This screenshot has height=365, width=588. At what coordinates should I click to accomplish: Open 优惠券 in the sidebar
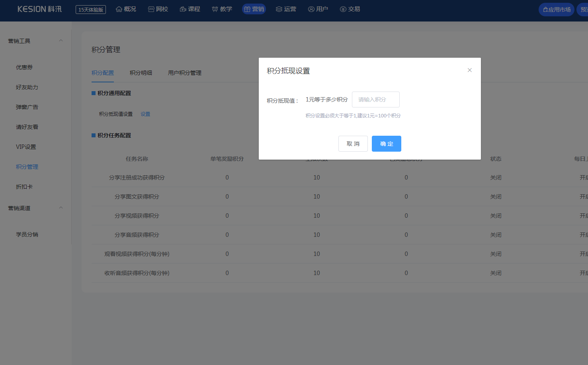click(x=24, y=67)
